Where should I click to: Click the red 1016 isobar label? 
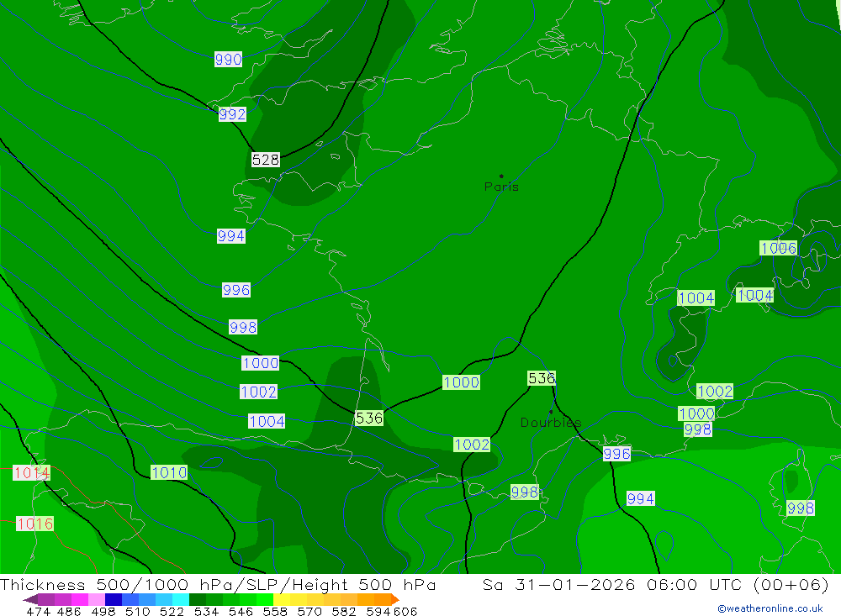[x=34, y=524]
